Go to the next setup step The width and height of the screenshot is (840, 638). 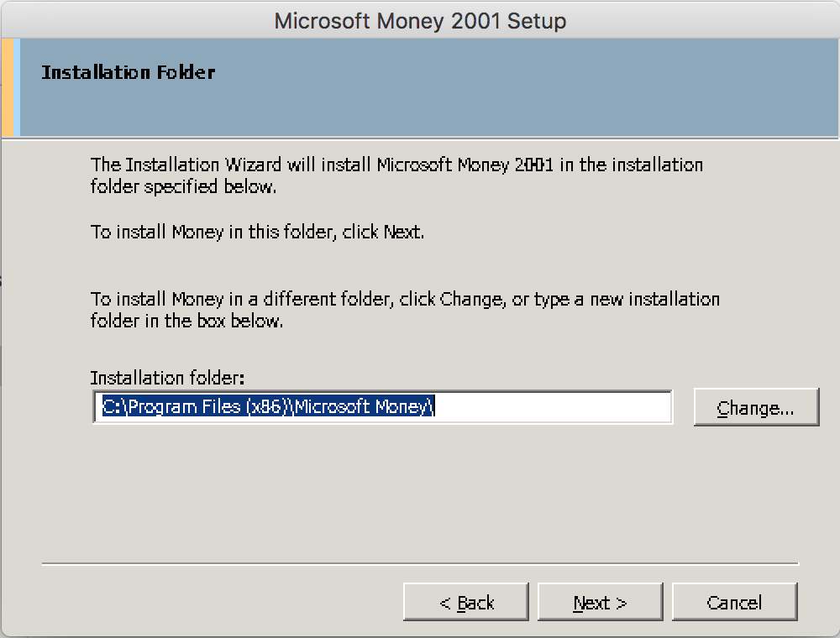600,602
